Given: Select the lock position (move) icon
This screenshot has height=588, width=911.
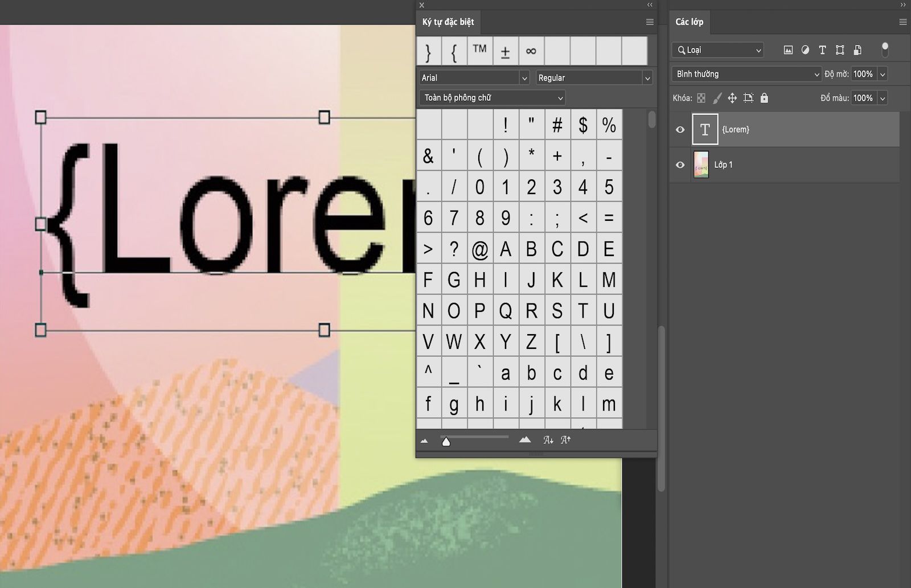Looking at the screenshot, I should point(732,98).
